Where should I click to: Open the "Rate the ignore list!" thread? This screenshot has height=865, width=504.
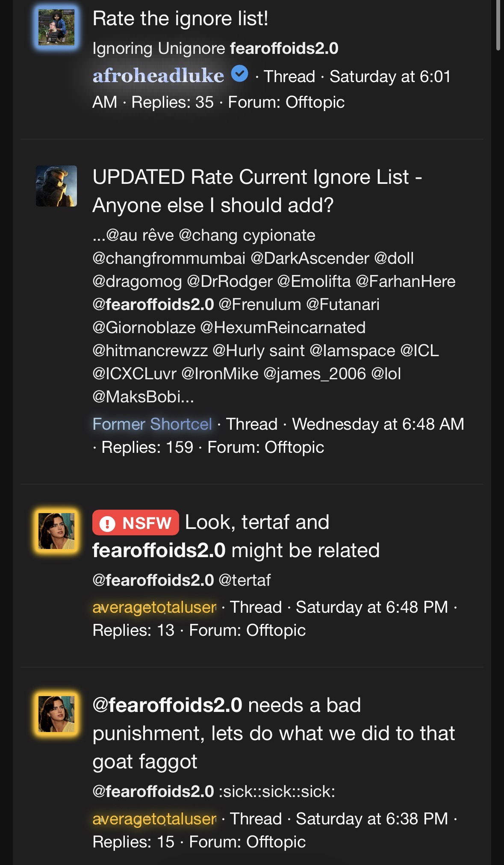tap(180, 19)
